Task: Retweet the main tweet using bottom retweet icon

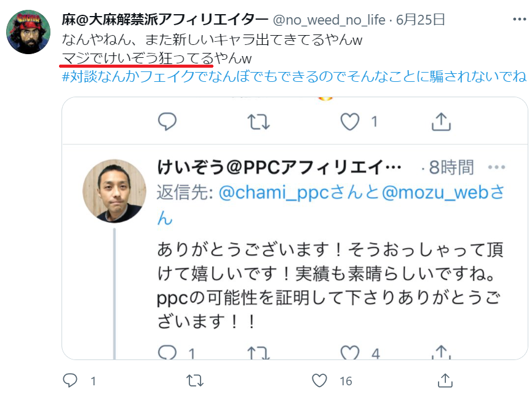Action: point(195,380)
